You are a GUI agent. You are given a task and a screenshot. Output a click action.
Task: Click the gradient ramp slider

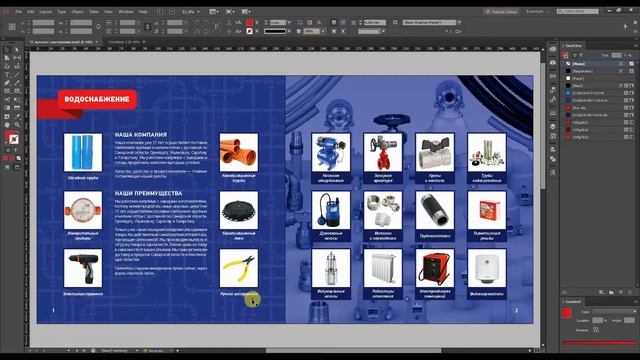tap(599, 343)
